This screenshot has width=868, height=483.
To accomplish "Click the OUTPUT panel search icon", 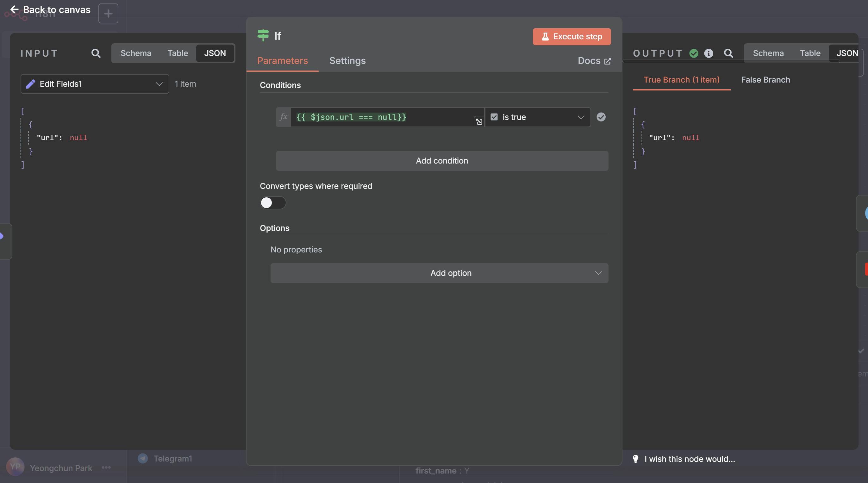I will point(728,53).
